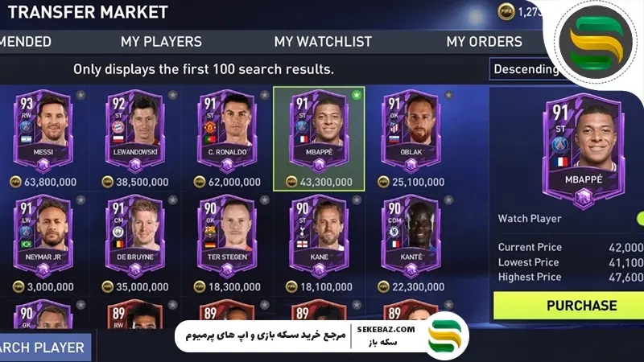644x362 pixels.
Task: Click the yellow PURCHASE button
Action: 569,306
